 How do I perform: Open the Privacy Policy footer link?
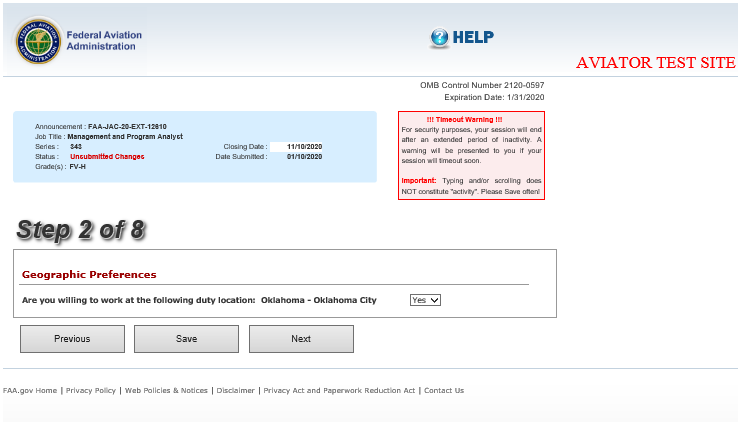(91, 391)
